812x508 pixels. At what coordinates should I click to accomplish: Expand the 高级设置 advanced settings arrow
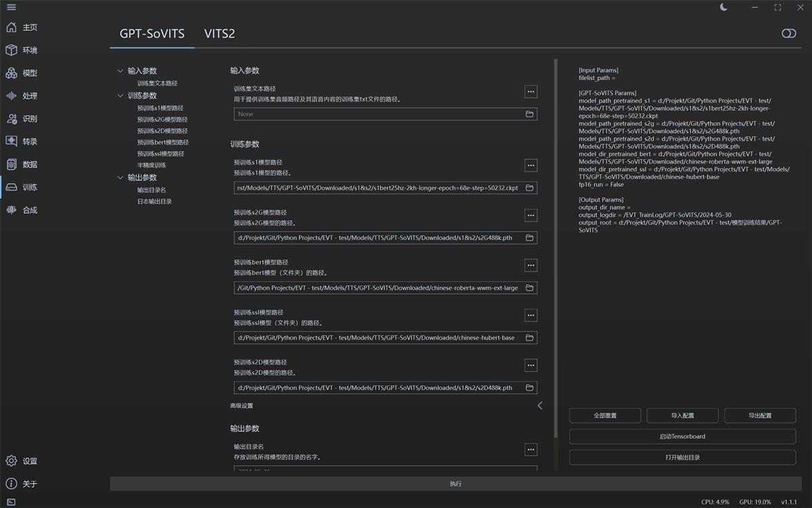point(540,406)
